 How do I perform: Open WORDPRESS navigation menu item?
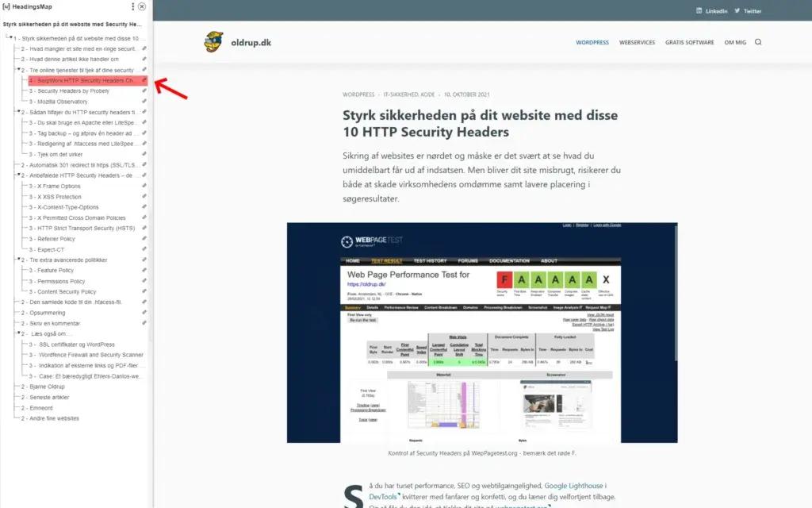click(x=592, y=43)
